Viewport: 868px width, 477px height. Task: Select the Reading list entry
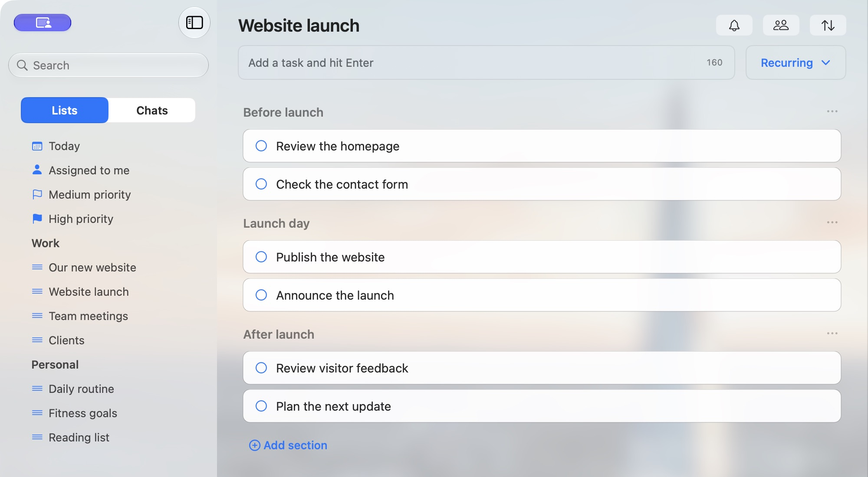[79, 438]
